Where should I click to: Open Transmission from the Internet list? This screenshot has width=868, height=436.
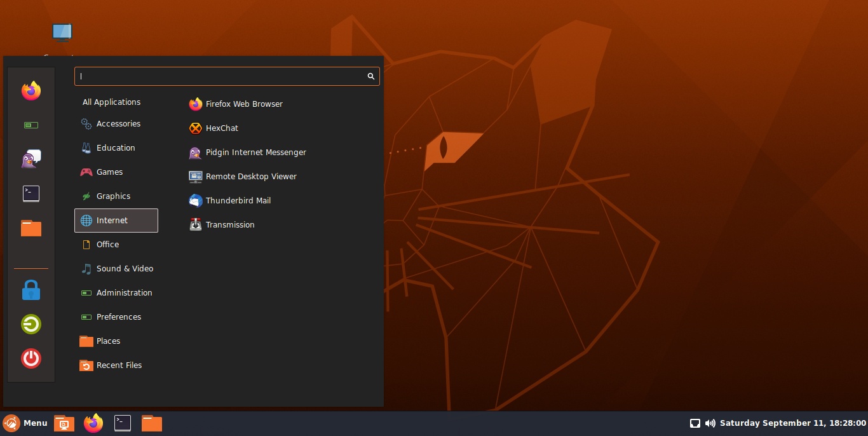(229, 225)
